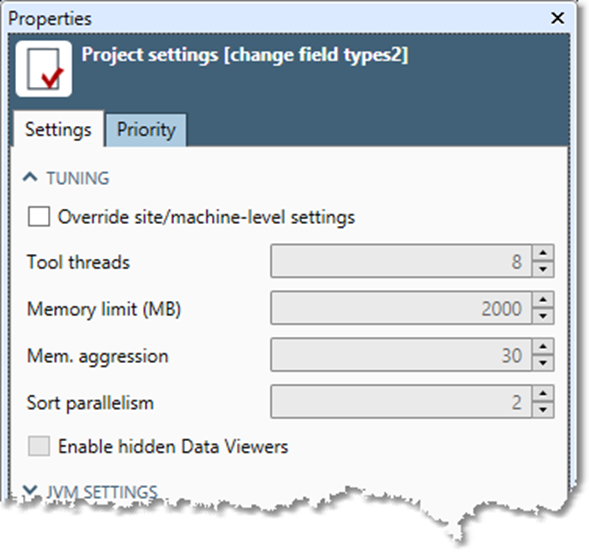
Task: Enable Override site/machine-level settings checkbox
Action: pos(39,217)
